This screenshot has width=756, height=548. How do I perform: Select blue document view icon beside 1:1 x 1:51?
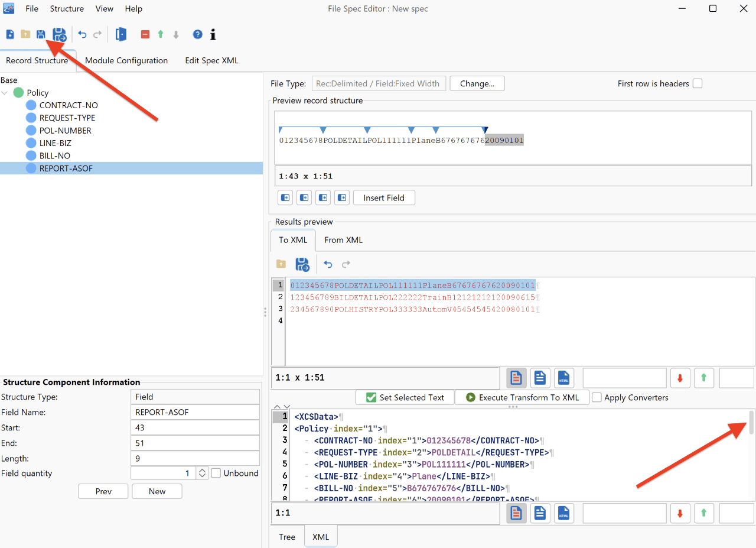[x=540, y=378]
